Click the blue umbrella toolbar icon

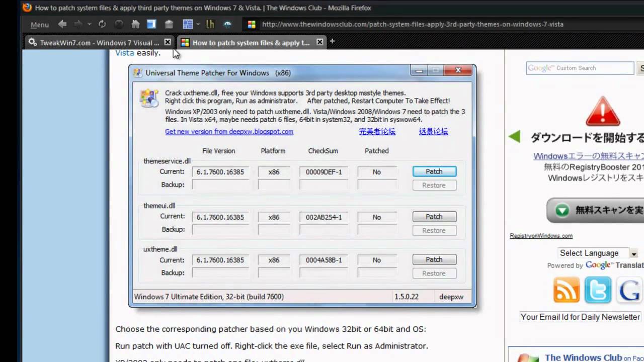click(x=227, y=24)
